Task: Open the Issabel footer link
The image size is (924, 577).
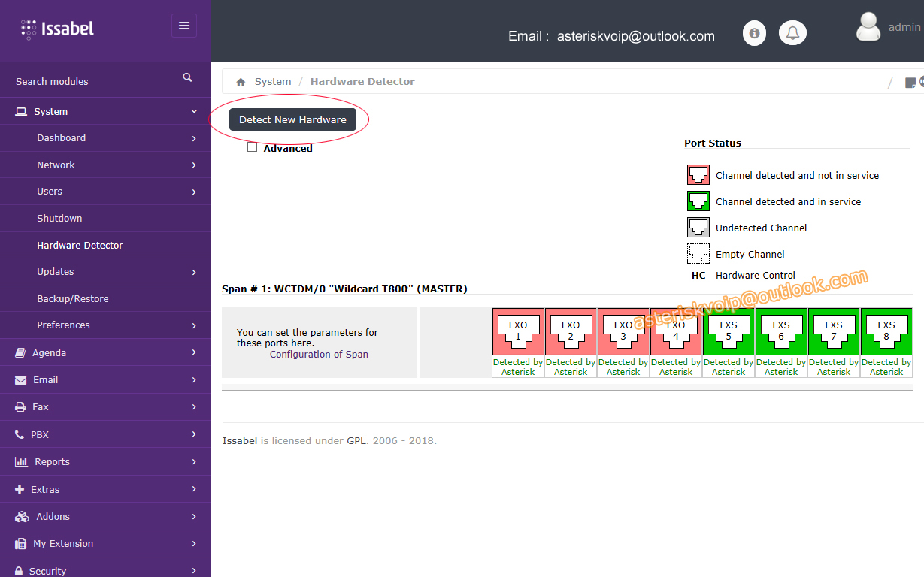Action: click(240, 440)
